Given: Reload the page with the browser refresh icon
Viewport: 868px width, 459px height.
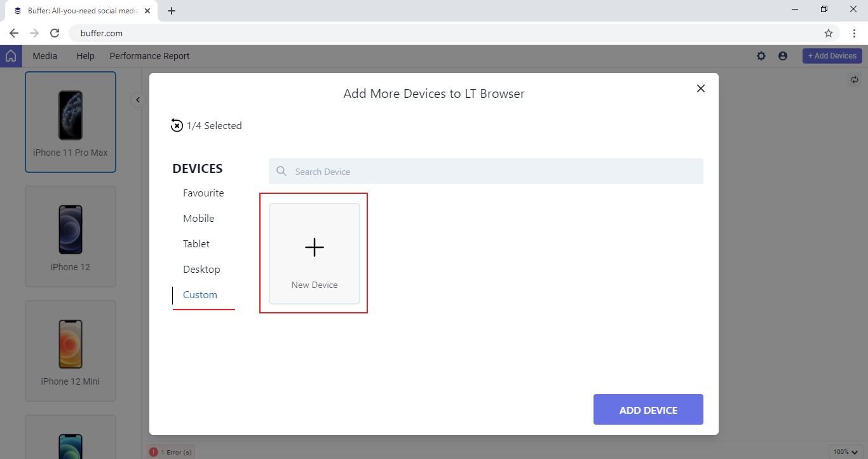Looking at the screenshot, I should click(55, 33).
